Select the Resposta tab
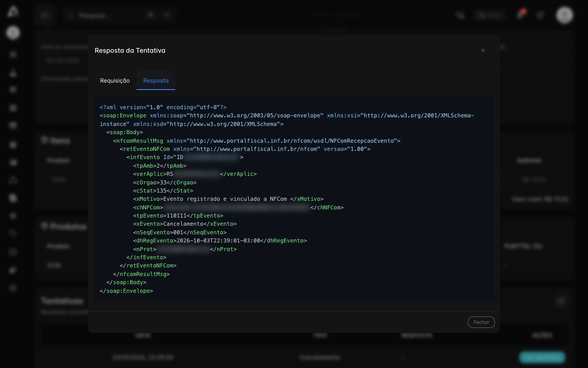Image resolution: width=588 pixels, height=368 pixels. click(x=156, y=81)
